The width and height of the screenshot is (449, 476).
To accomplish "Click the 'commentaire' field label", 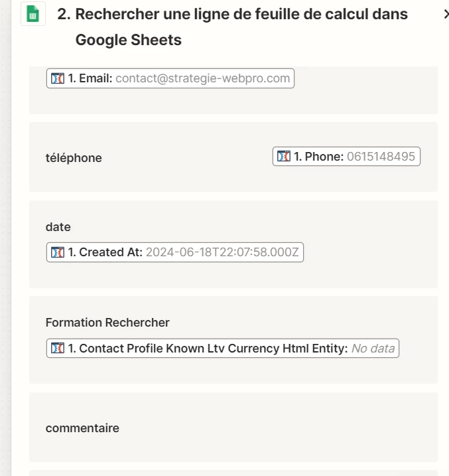I will pos(82,428).
